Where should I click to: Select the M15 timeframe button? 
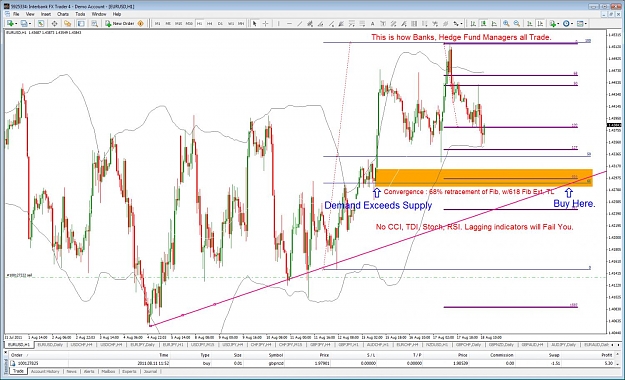[179, 24]
